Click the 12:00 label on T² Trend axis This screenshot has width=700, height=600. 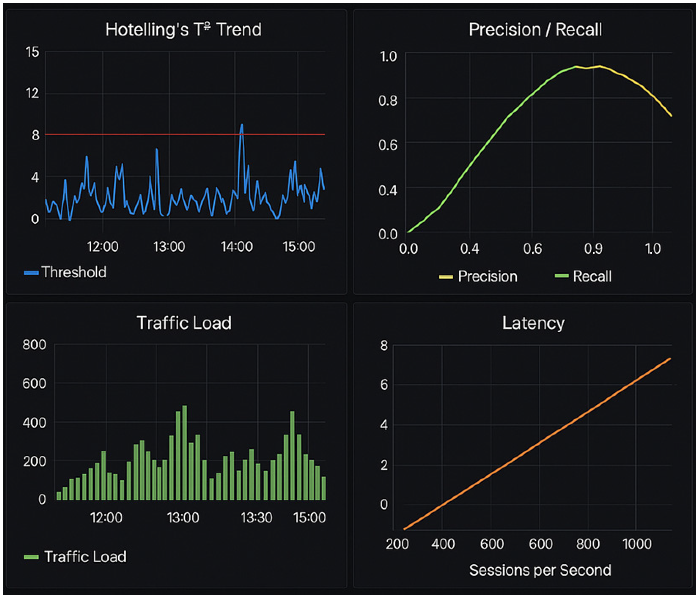[x=103, y=247]
